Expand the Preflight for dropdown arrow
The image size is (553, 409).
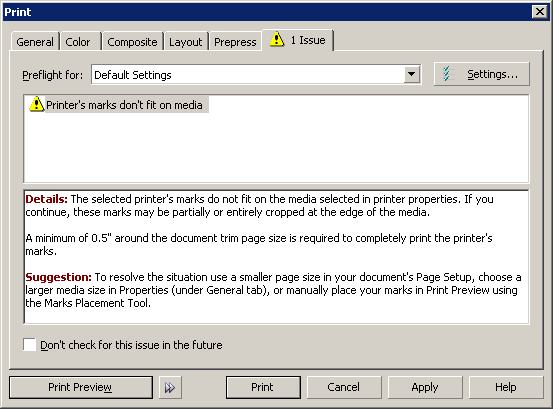point(411,74)
